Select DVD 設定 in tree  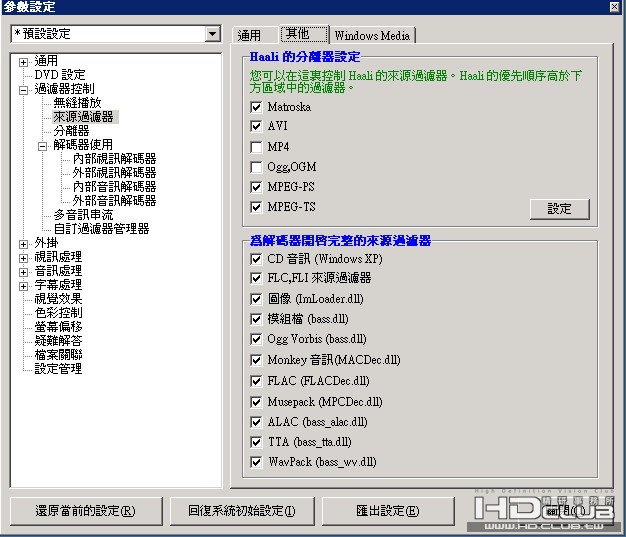tap(60, 75)
